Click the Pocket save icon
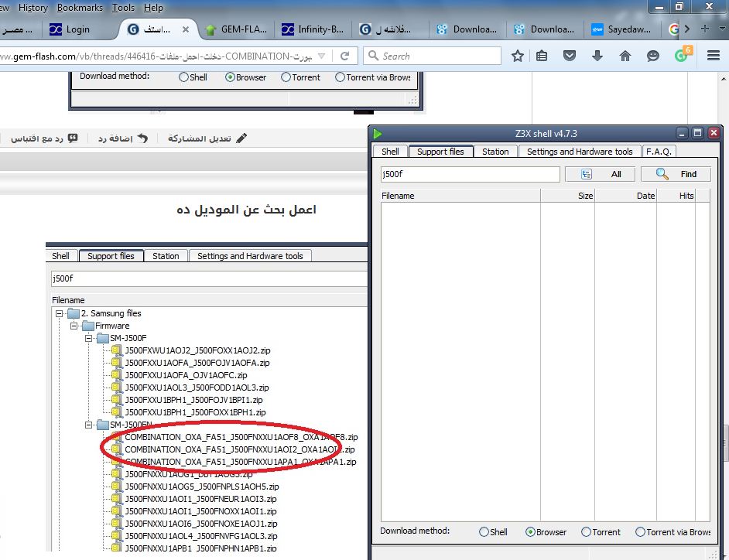 click(570, 56)
